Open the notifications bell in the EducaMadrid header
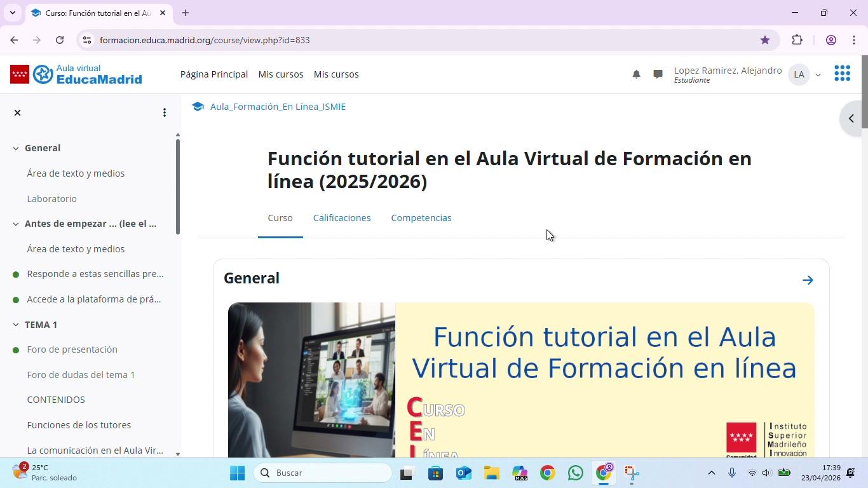Image resolution: width=868 pixels, height=488 pixels. (x=636, y=74)
